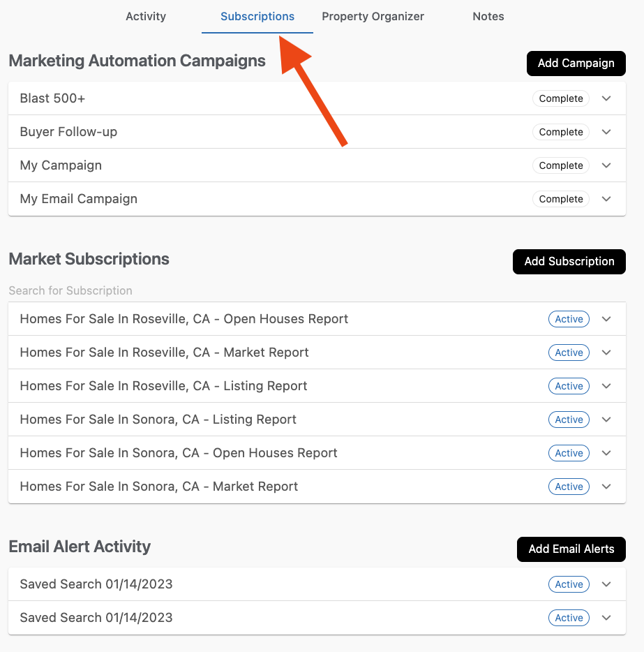
Task: Expand Roseville Market Report chevron
Action: pyautogui.click(x=606, y=353)
